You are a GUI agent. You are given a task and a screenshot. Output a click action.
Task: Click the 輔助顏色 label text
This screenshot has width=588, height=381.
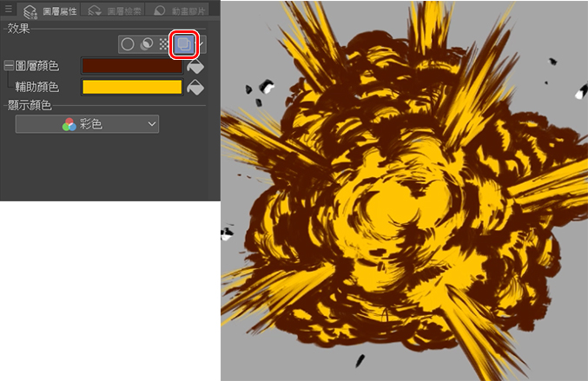coord(38,87)
